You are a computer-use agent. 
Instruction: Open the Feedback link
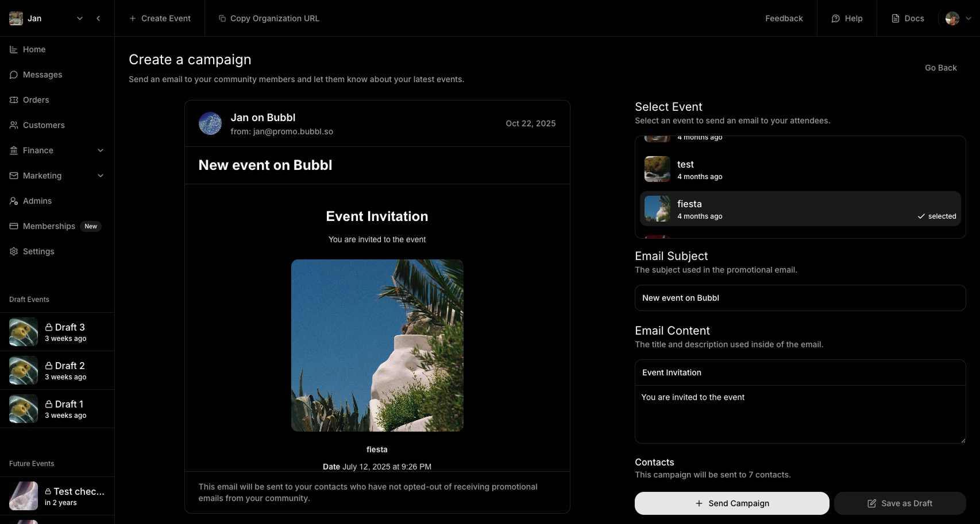(x=784, y=18)
